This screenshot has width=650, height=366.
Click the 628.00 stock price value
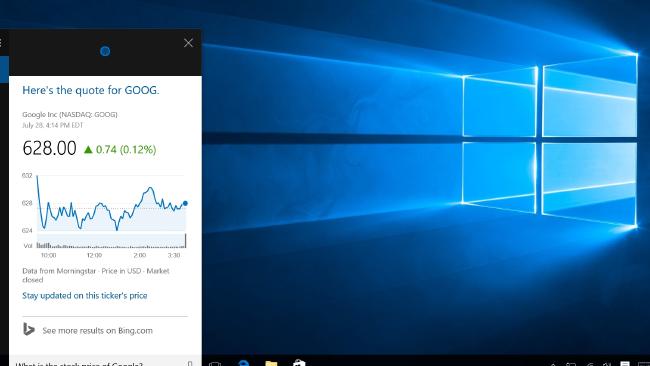[x=49, y=148]
